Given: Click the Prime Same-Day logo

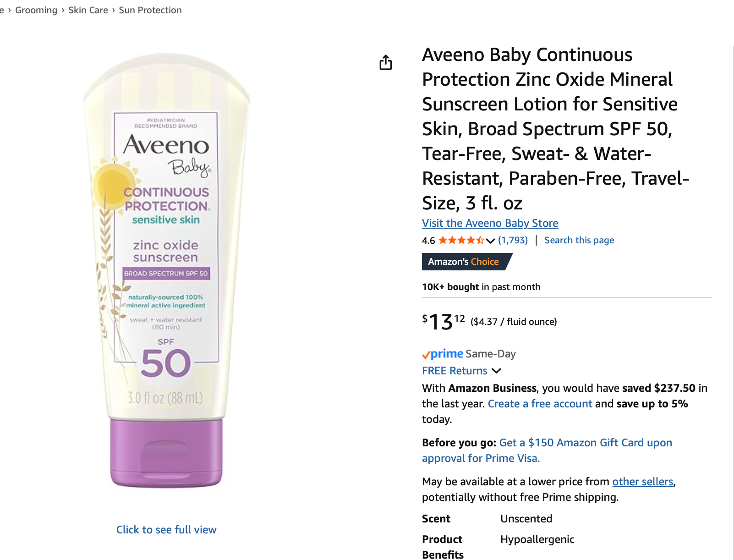Looking at the screenshot, I should pos(443,354).
